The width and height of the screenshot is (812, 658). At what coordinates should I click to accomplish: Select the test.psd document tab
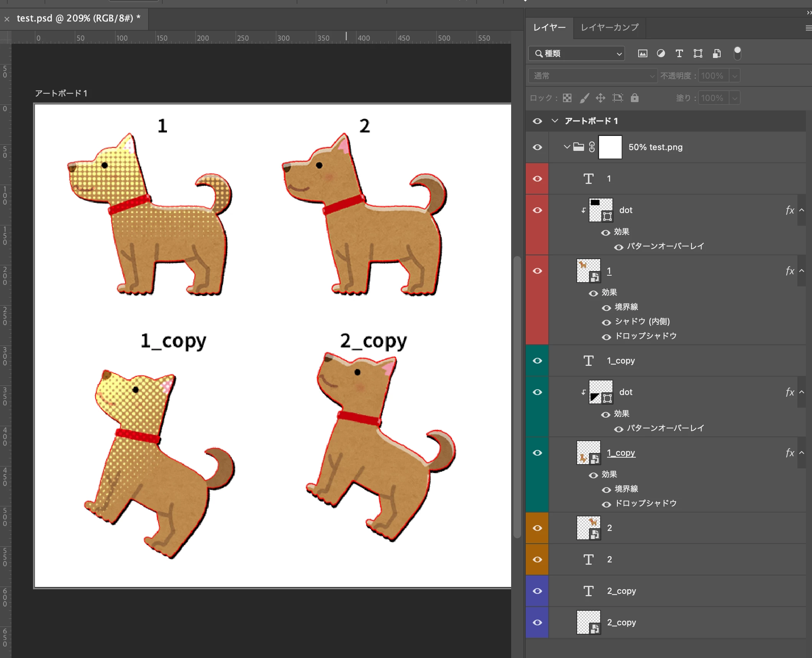click(78, 18)
